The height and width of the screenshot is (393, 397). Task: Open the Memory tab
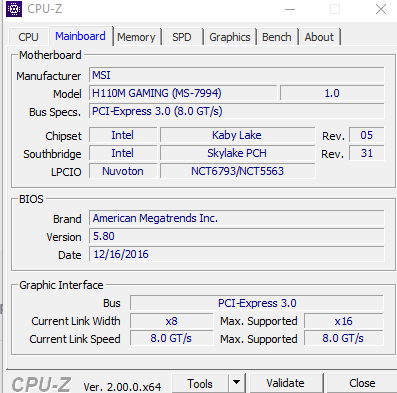(136, 37)
